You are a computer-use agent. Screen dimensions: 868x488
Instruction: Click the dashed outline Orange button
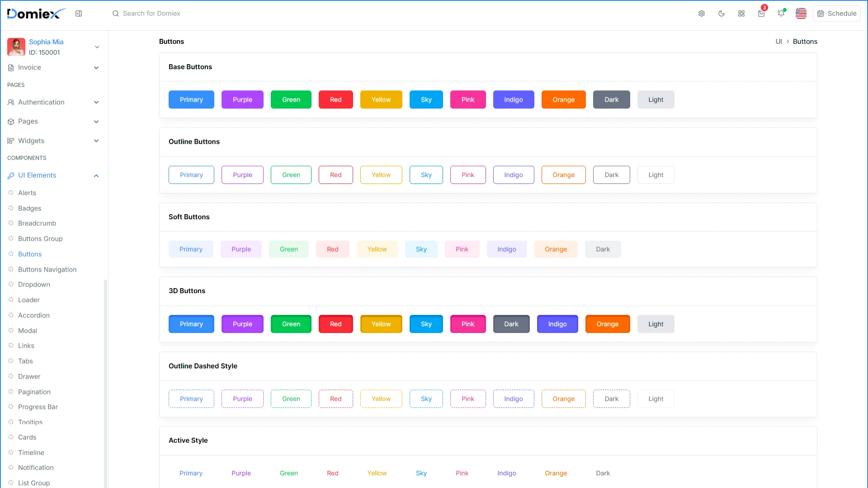563,399
